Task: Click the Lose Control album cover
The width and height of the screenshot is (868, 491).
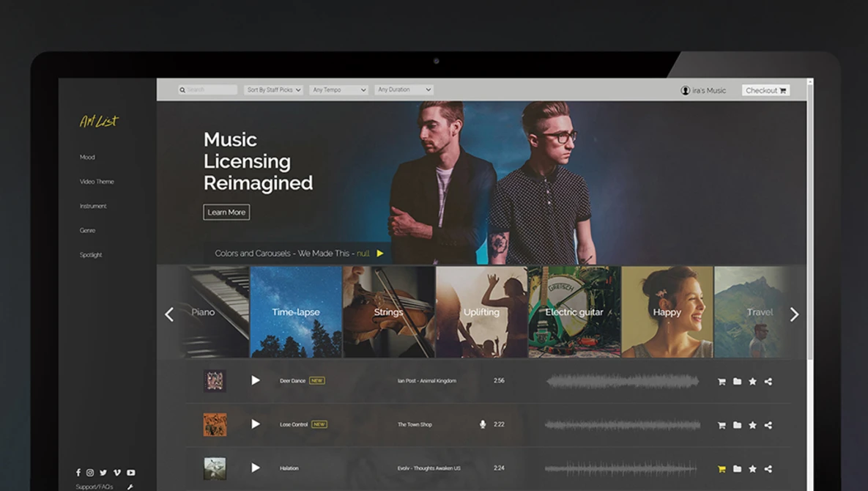Action: 215,424
